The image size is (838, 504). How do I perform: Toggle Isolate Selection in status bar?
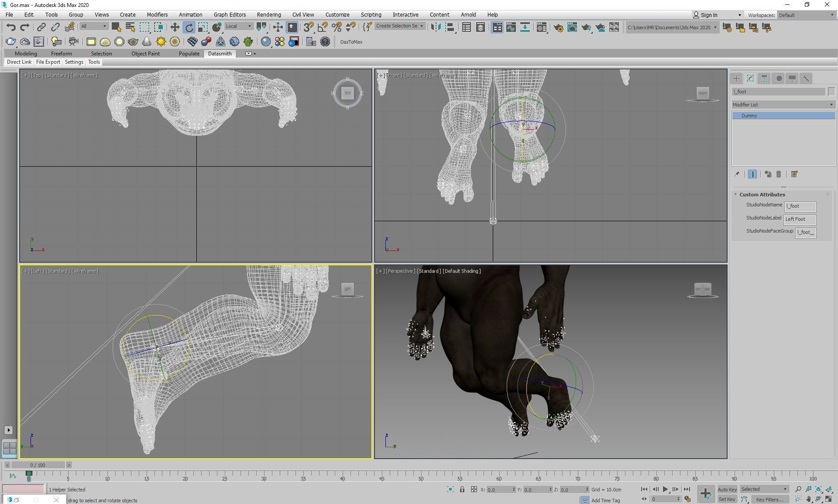pos(450,490)
